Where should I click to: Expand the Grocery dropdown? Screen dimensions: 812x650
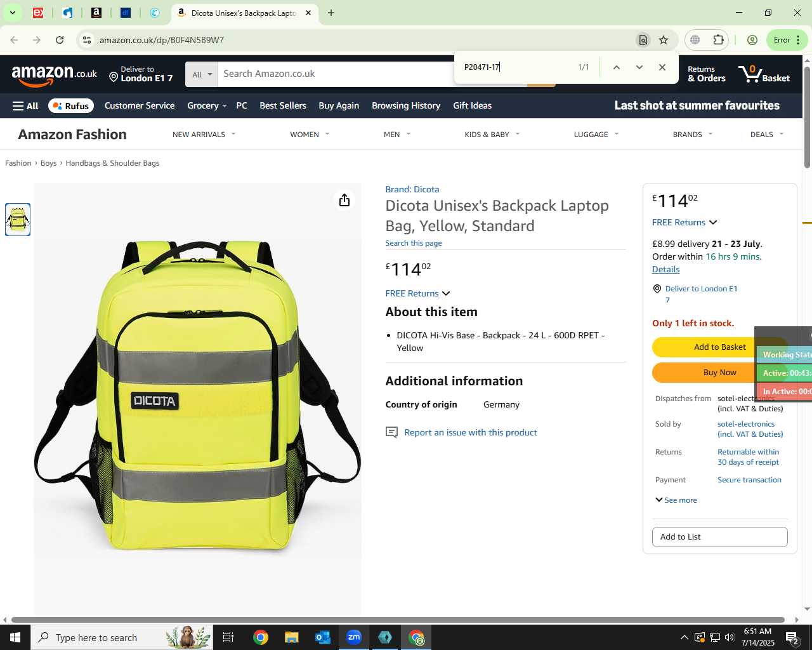tap(207, 106)
